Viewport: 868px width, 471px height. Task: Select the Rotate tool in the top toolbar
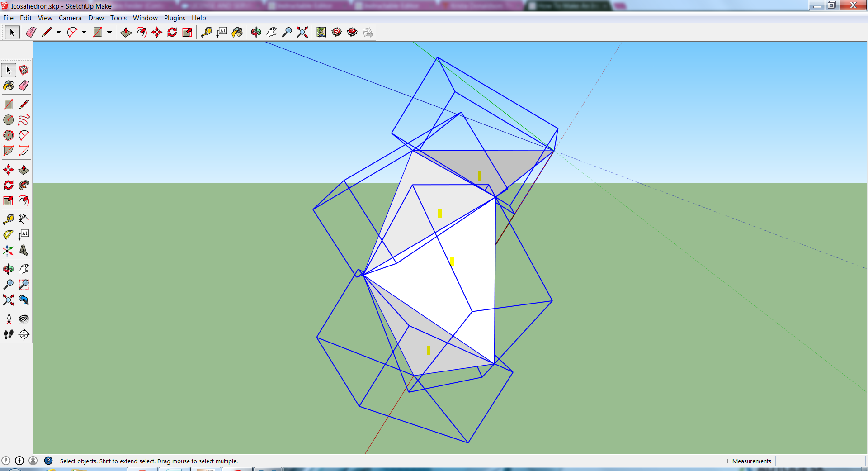click(x=172, y=32)
